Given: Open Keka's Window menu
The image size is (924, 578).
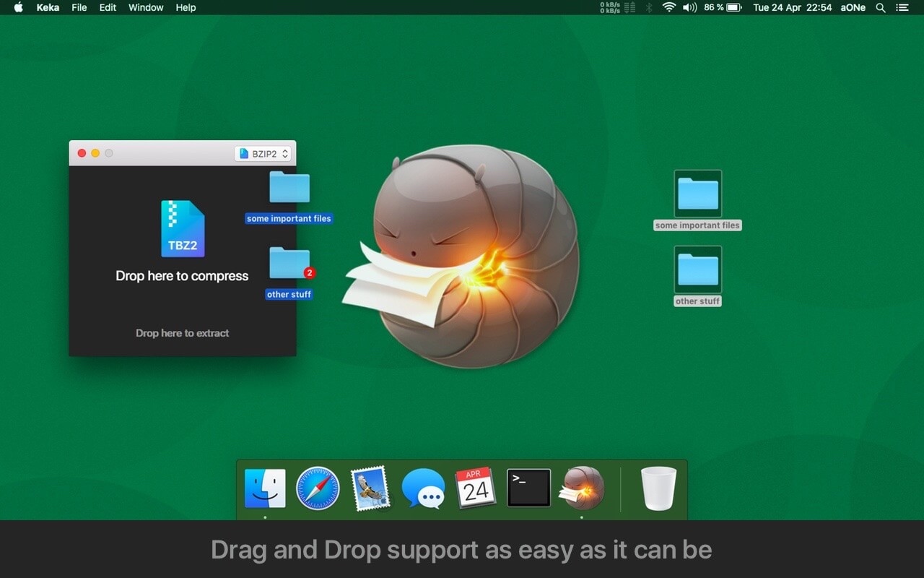Looking at the screenshot, I should (146, 8).
